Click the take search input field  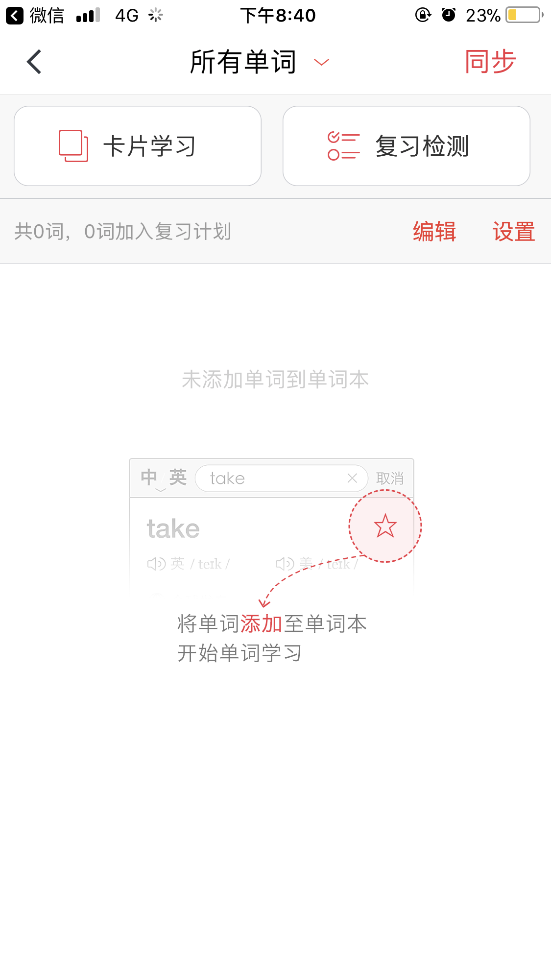click(x=282, y=478)
